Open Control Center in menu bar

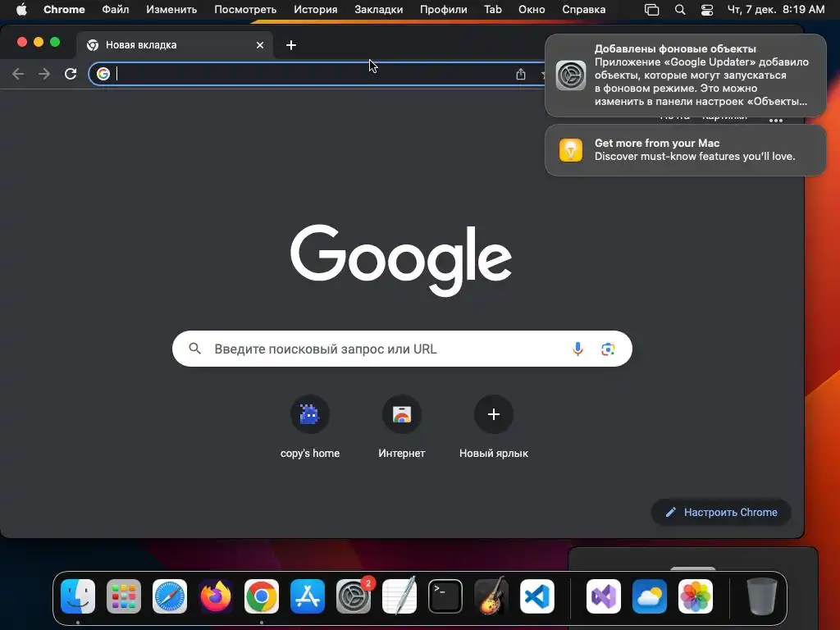(x=707, y=10)
